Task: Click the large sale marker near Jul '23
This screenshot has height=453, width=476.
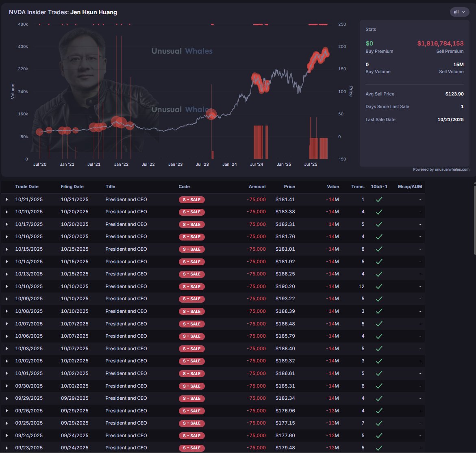Action: [211, 114]
